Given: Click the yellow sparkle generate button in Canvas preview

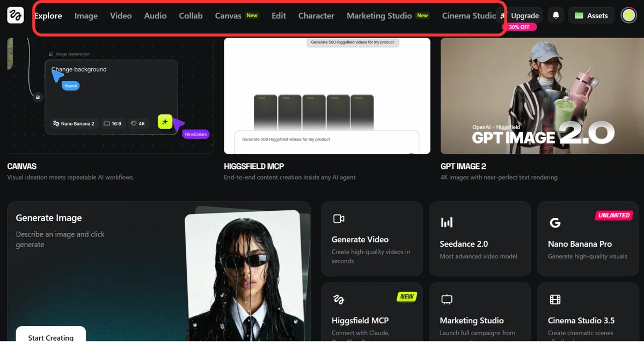Looking at the screenshot, I should coord(165,122).
